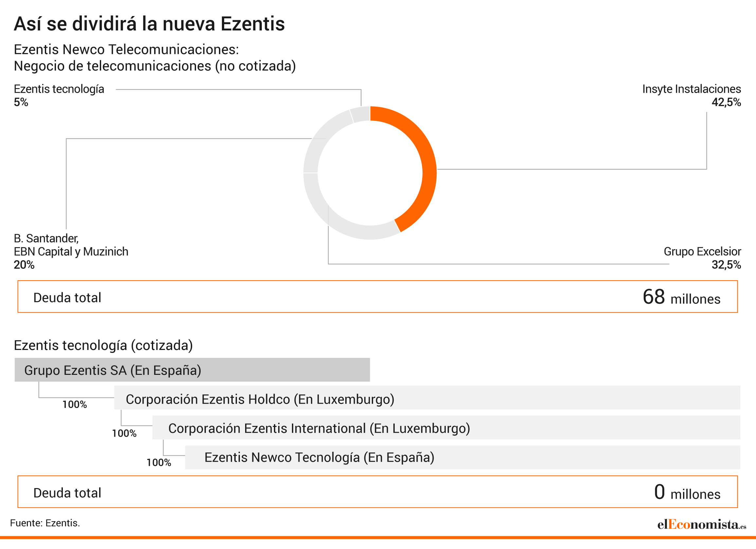The image size is (756, 549).
Task: Click the small Ezentis tecnología 5% donut slice
Action: (360, 114)
